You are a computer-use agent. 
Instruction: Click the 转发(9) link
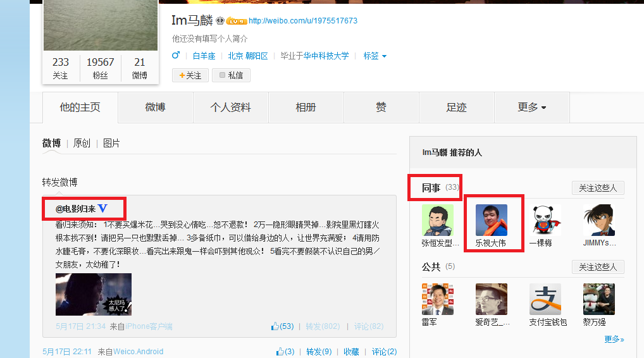pyautogui.click(x=319, y=352)
